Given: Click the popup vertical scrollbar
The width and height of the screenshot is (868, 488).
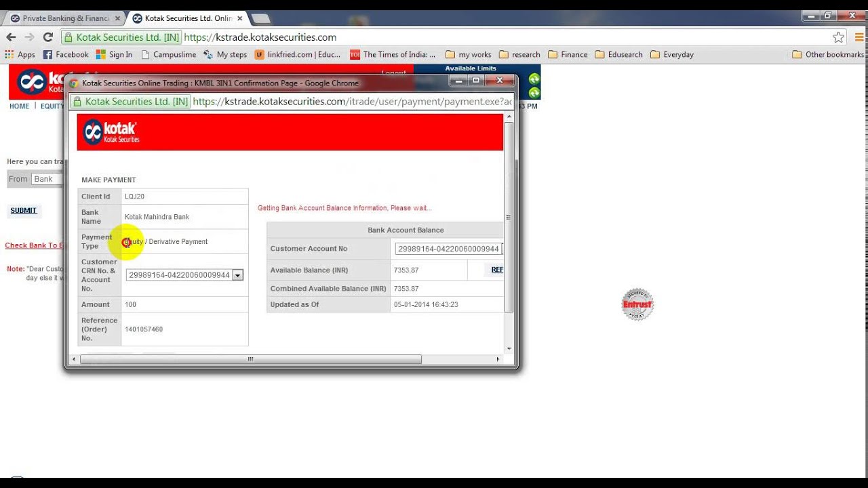Looking at the screenshot, I should pyautogui.click(x=510, y=217).
